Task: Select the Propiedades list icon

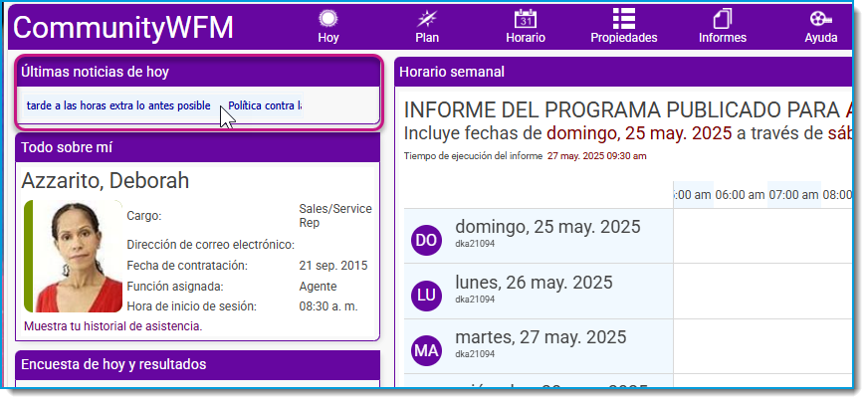Action: point(624,19)
